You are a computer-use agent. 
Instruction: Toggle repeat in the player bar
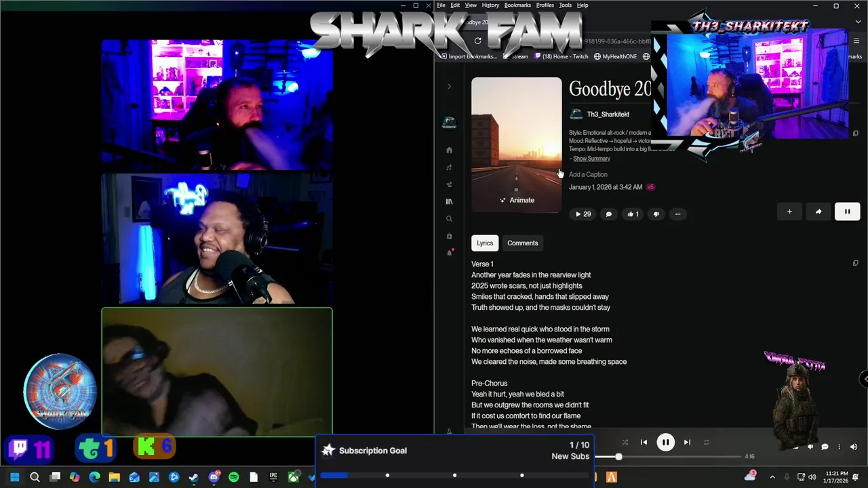click(x=706, y=443)
